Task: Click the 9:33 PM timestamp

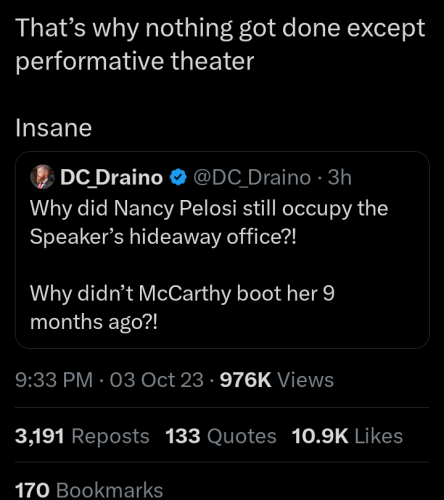Action: 54,380
